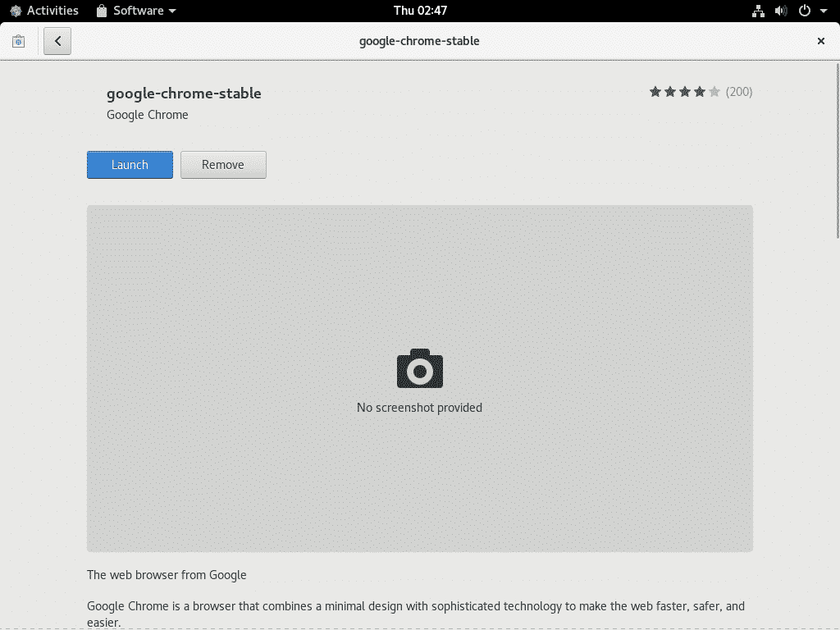Close the google-chrome-stable window
Viewport: 840px width, 630px height.
click(820, 41)
